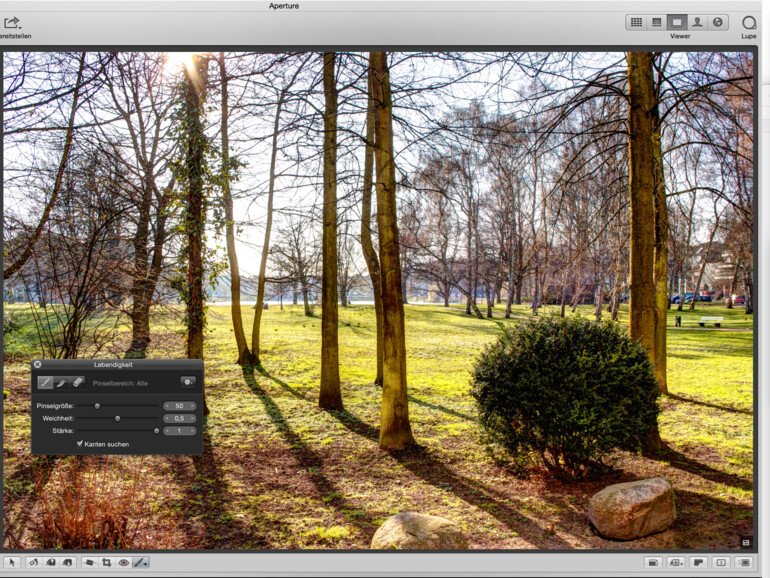Switch to split view layout
Viewport: 770px width, 578px height.
[657, 23]
